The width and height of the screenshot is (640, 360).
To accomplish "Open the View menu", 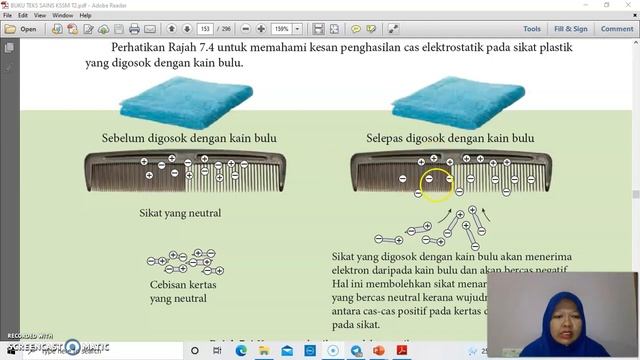I will click(40, 16).
